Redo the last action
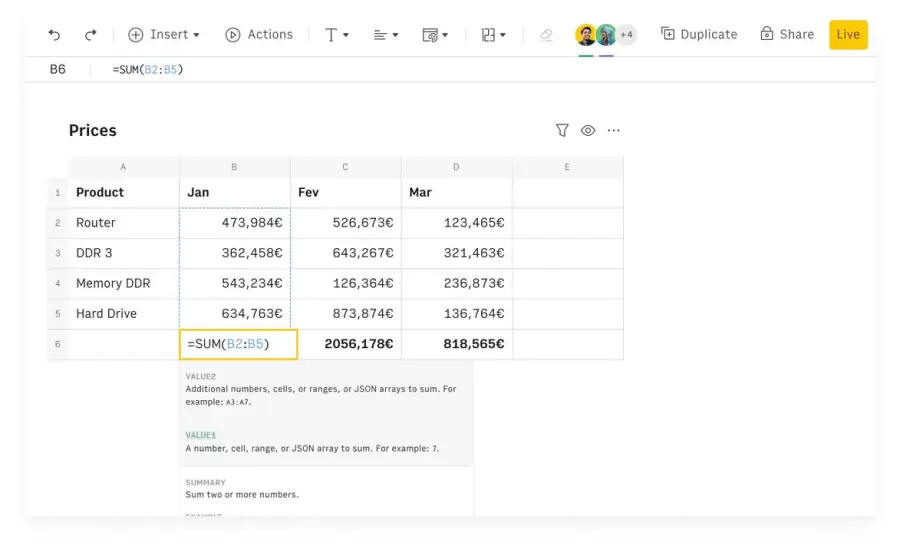The height and width of the screenshot is (553, 900). [90, 35]
